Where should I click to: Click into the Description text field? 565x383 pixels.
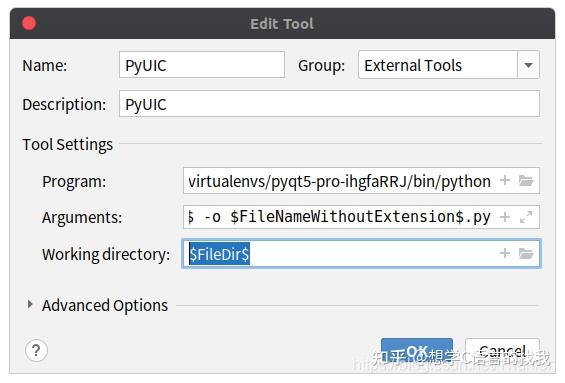pos(329,104)
